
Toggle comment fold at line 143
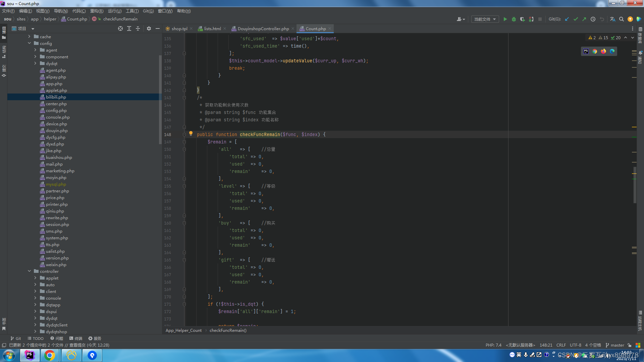tap(184, 98)
